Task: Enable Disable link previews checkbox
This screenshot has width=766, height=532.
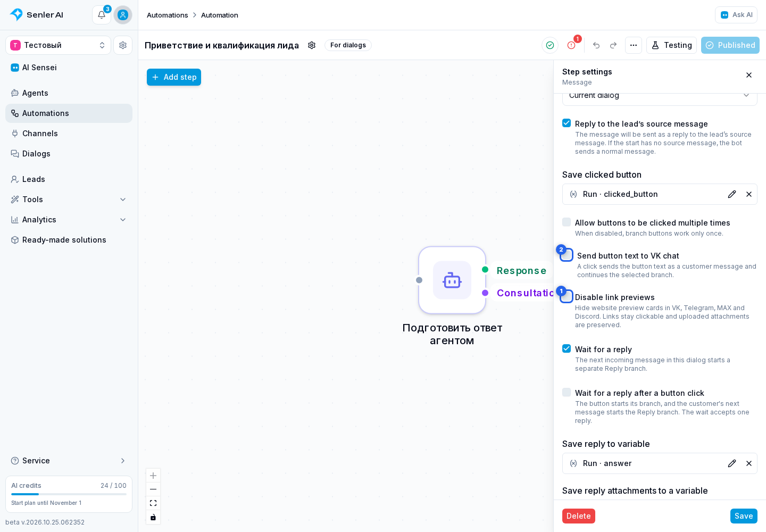Action: [x=567, y=296]
